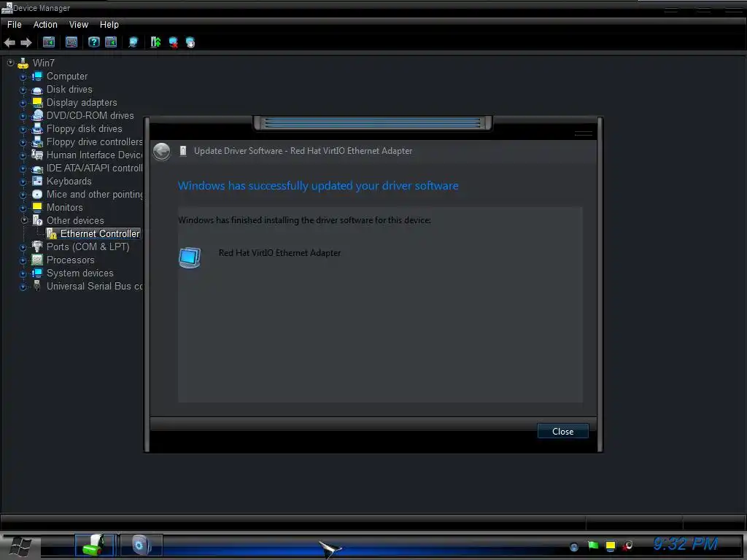Click the speaker volume tray icon
The width and height of the screenshot is (747, 560).
point(628,545)
